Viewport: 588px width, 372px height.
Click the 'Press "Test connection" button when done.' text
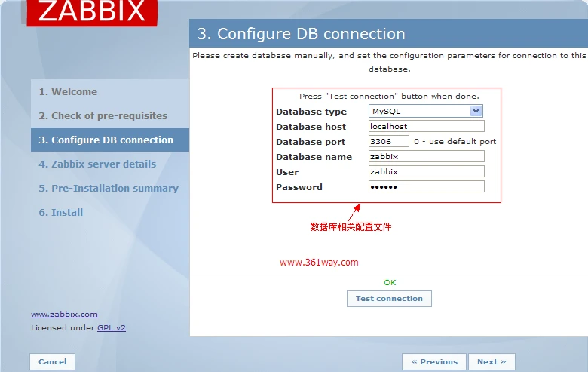coord(389,96)
